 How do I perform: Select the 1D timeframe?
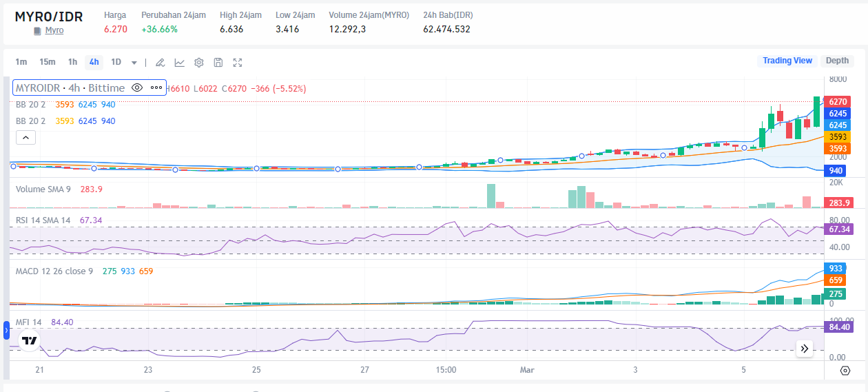pyautogui.click(x=116, y=62)
